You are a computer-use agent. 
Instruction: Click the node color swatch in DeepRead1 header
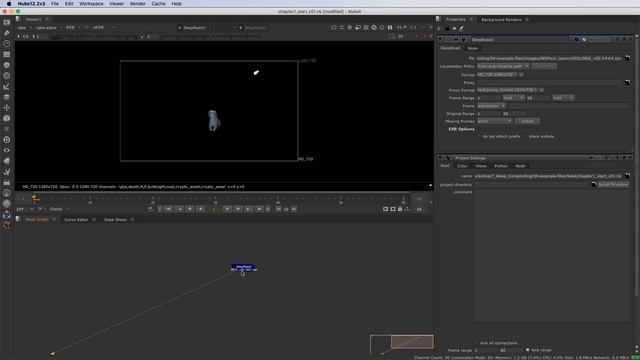pyautogui.click(x=576, y=40)
